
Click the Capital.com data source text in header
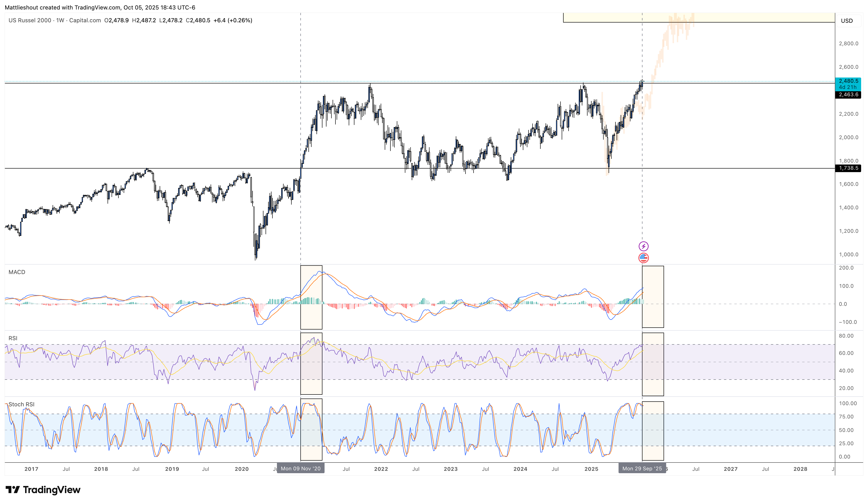(x=85, y=20)
